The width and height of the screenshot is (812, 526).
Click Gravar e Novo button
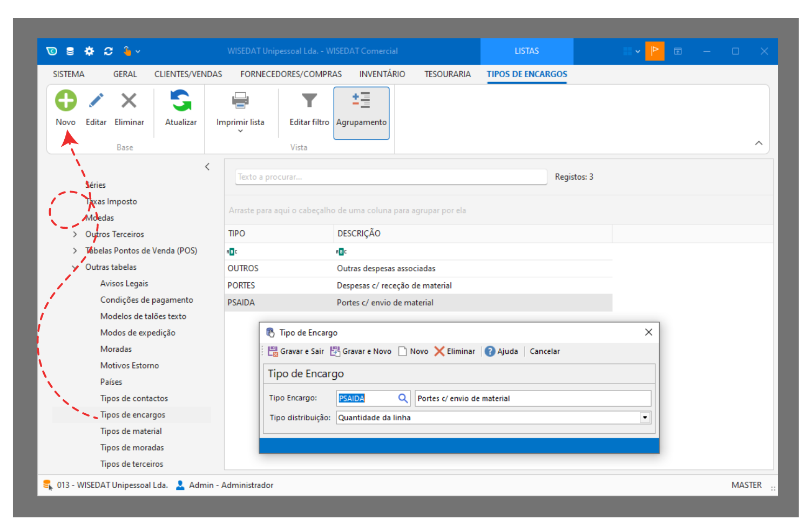(361, 351)
